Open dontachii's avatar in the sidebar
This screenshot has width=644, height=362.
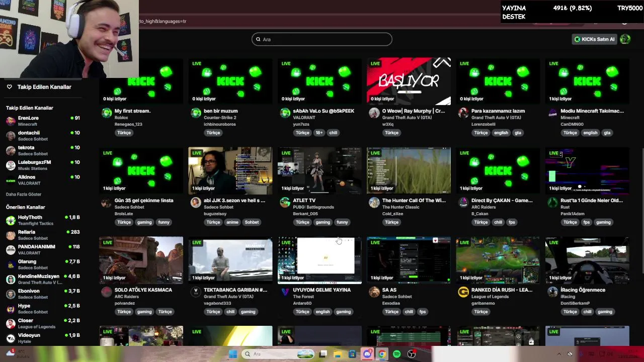[11, 136]
